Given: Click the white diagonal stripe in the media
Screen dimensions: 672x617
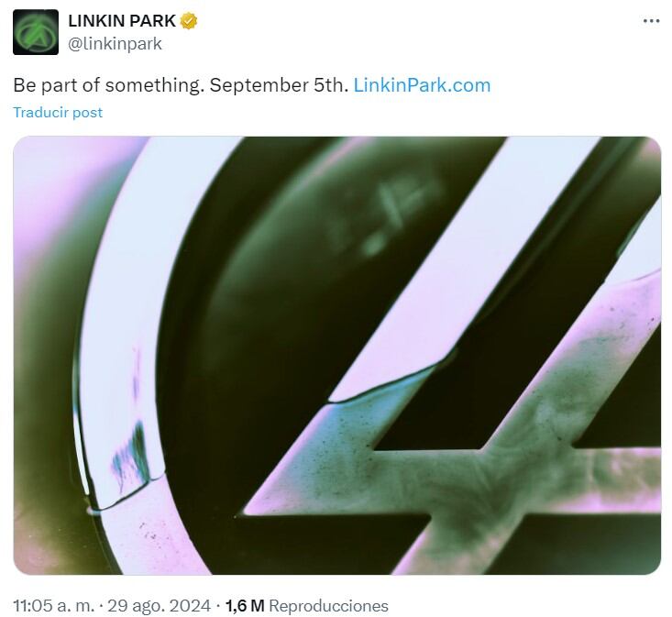Looking at the screenshot, I should 468,266.
